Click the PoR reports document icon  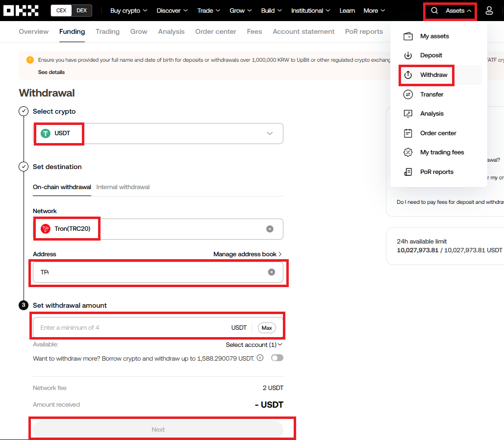pyautogui.click(x=408, y=172)
